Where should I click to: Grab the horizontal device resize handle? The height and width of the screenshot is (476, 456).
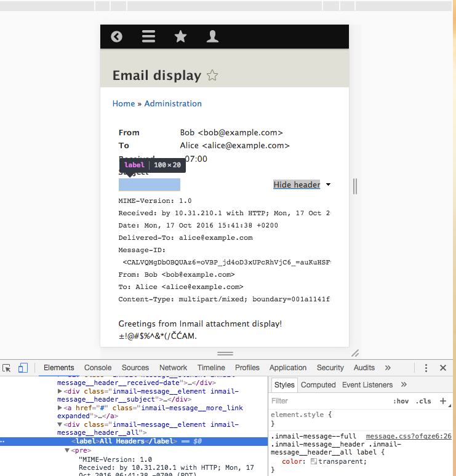[x=225, y=354]
